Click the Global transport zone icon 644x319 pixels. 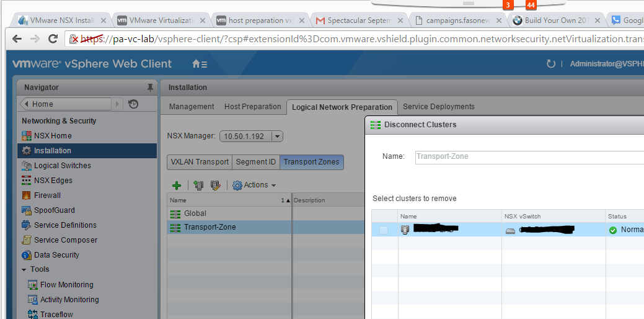[175, 213]
